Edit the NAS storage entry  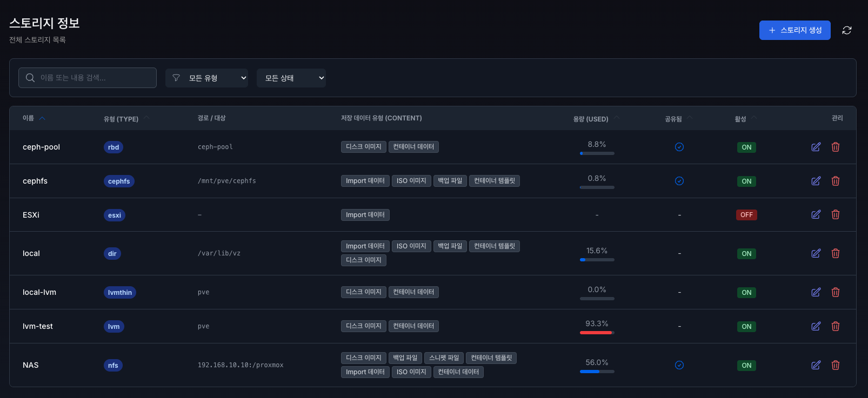[x=816, y=365]
